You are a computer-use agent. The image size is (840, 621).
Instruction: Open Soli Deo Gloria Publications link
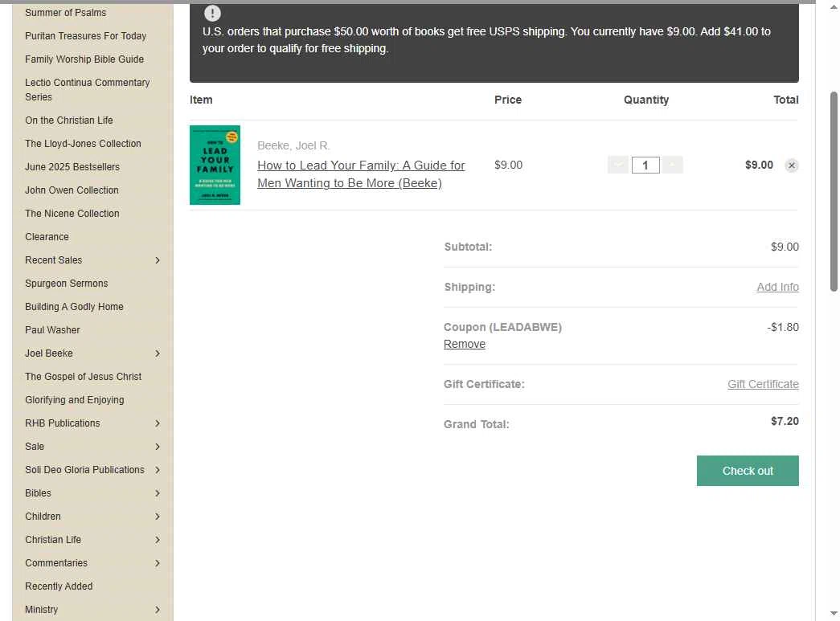coord(84,469)
